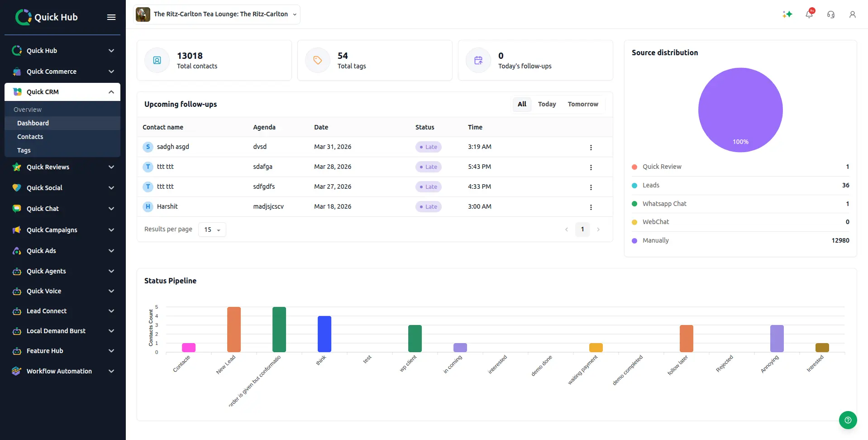Click the Contact name column header
The width and height of the screenshot is (868, 440).
pos(163,127)
